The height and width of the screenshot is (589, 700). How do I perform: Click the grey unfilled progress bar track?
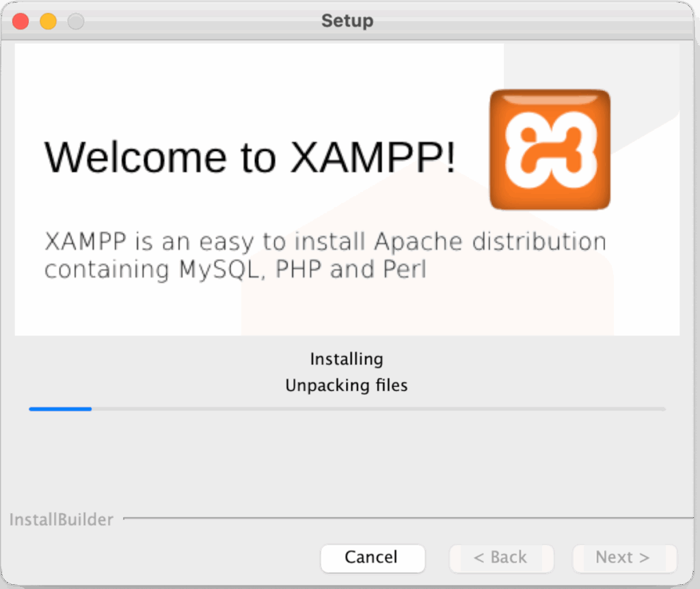[x=377, y=409]
